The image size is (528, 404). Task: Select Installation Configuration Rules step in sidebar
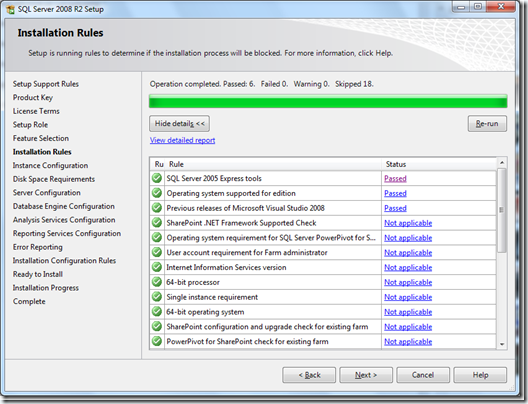(64, 261)
